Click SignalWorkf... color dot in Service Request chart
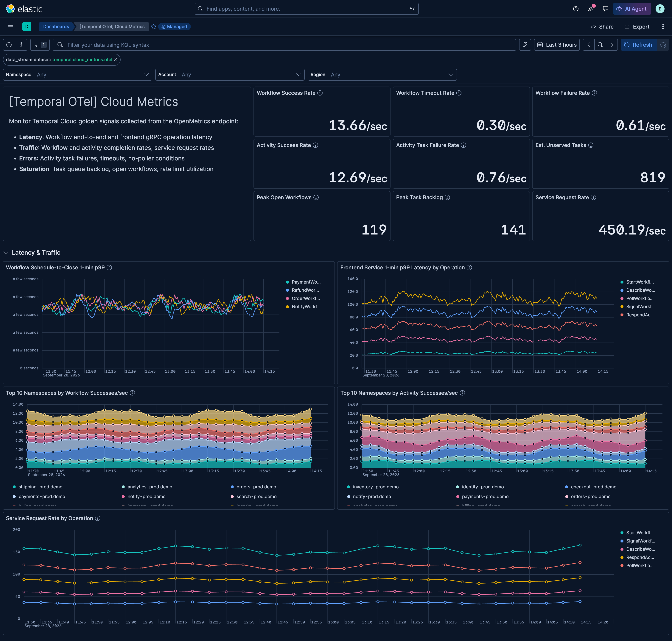672x641 pixels. point(622,541)
